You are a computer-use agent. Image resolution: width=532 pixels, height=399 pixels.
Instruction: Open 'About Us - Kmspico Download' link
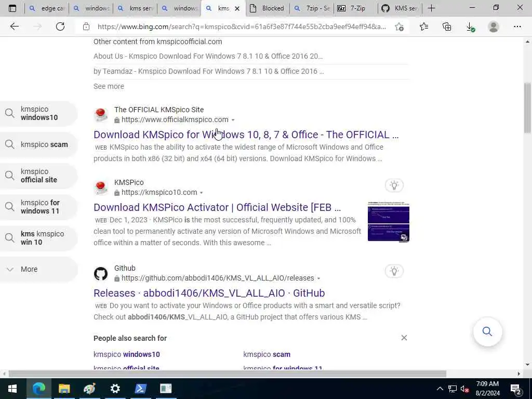(x=208, y=56)
